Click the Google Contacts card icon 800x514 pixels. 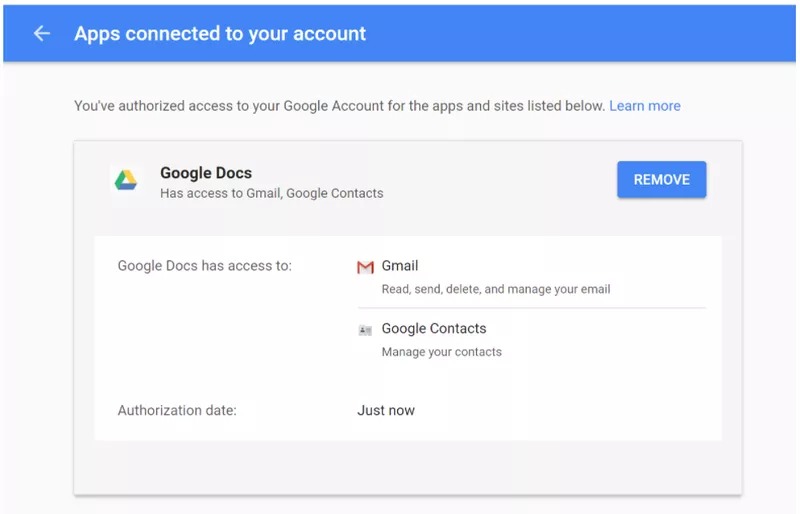365,330
